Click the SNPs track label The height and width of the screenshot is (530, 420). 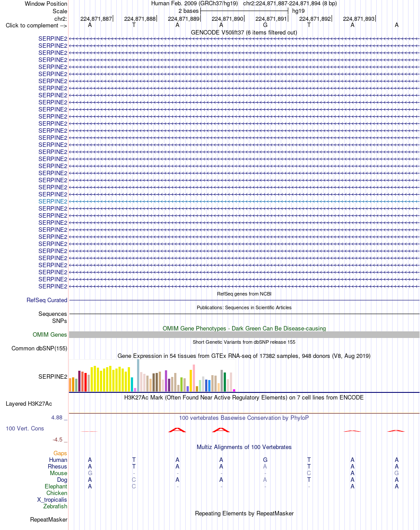(x=60, y=321)
